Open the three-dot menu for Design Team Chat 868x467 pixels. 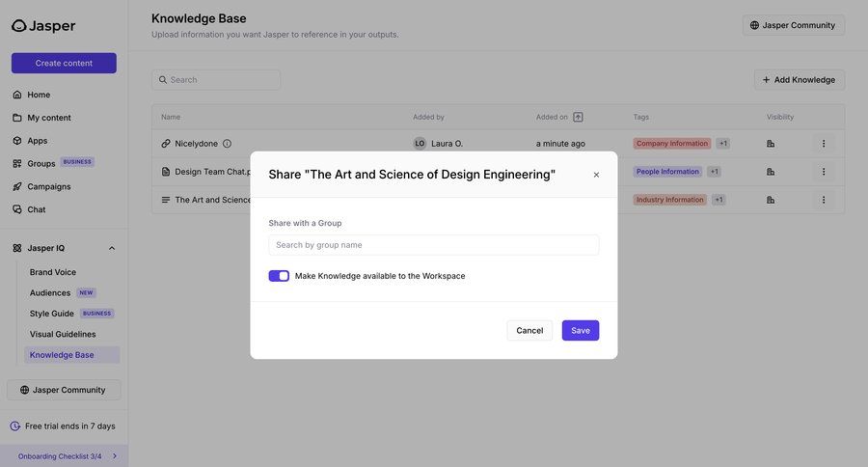click(824, 172)
